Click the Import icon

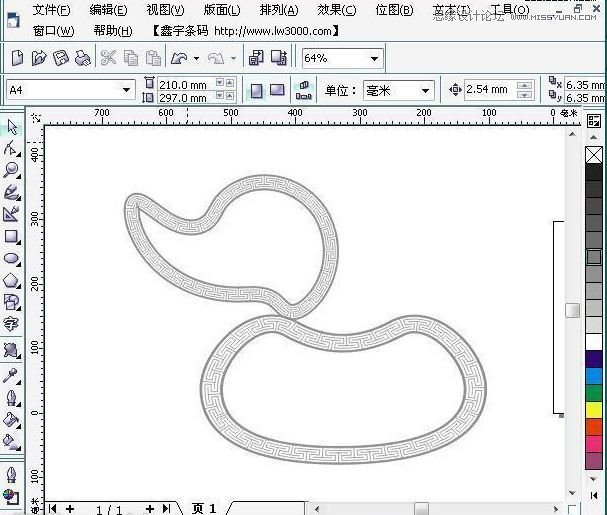tap(256, 58)
